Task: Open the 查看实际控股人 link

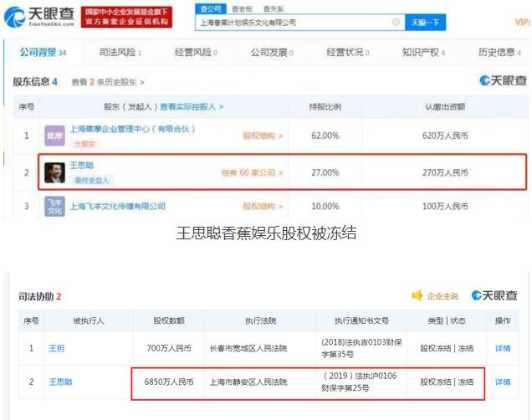Action: (x=192, y=107)
